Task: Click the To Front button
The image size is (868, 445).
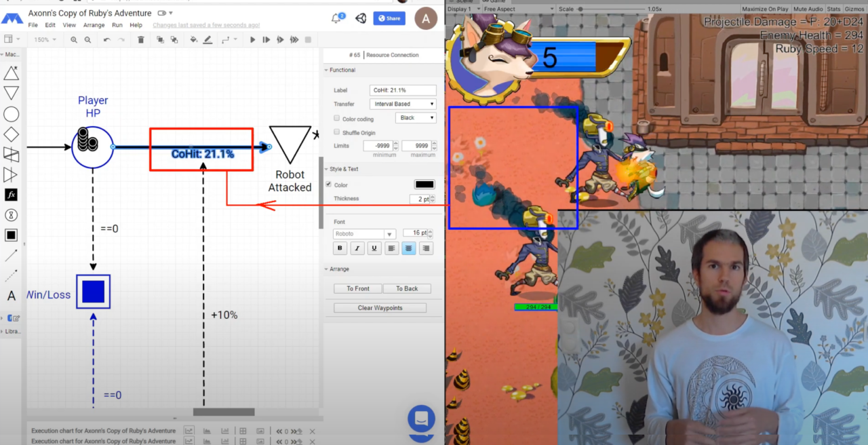Action: pyautogui.click(x=358, y=288)
